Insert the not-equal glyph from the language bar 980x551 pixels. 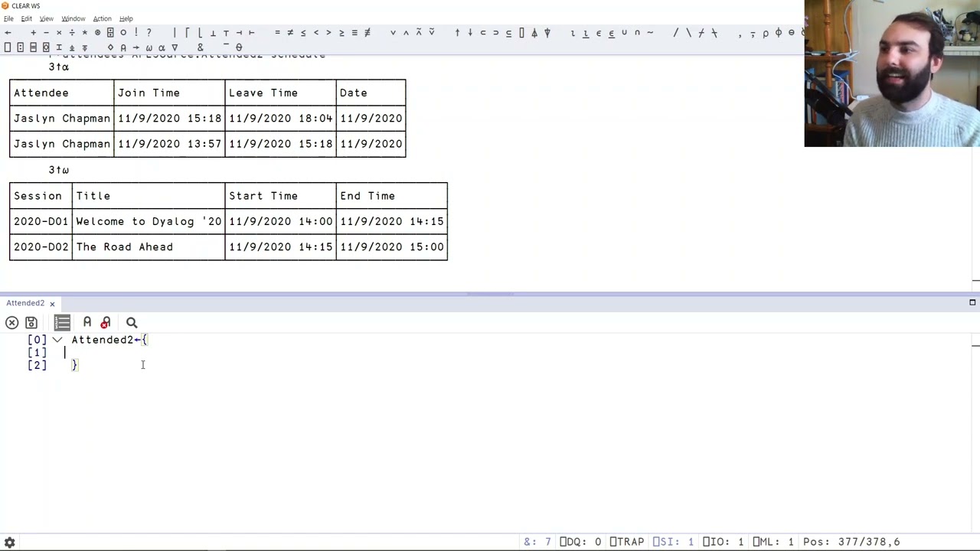[289, 32]
